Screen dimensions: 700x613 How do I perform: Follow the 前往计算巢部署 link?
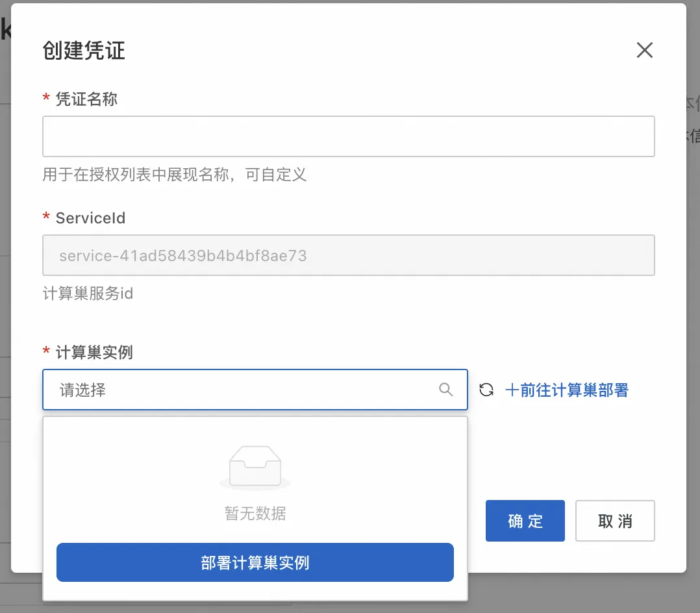(573, 390)
